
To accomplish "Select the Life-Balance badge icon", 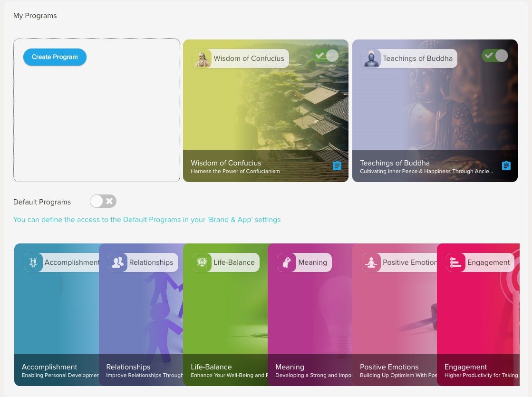I will click(x=202, y=262).
